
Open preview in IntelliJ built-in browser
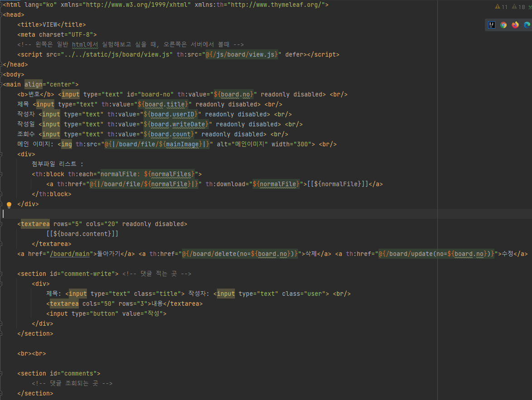coord(491,25)
